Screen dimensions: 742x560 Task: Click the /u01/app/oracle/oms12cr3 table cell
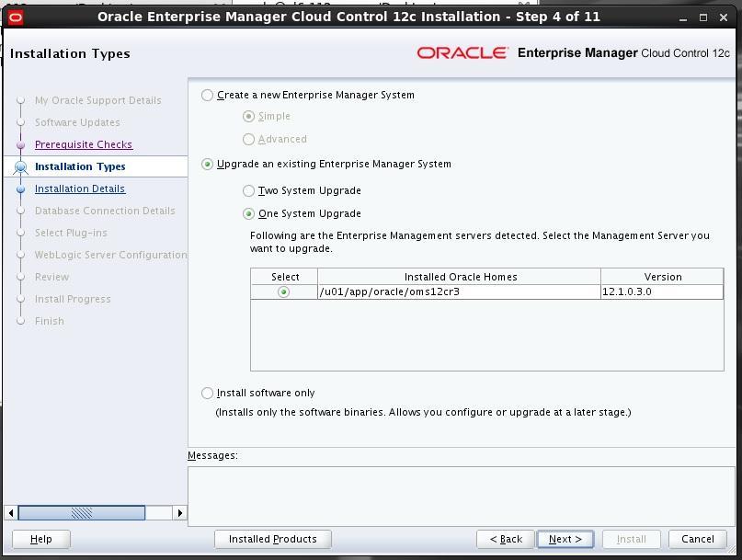pos(459,292)
